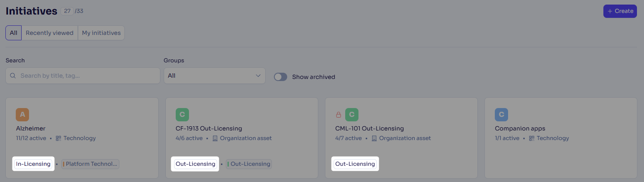This screenshot has height=182, width=644.
Task: Click the blue C avatar on Companion apps card
Action: click(501, 115)
